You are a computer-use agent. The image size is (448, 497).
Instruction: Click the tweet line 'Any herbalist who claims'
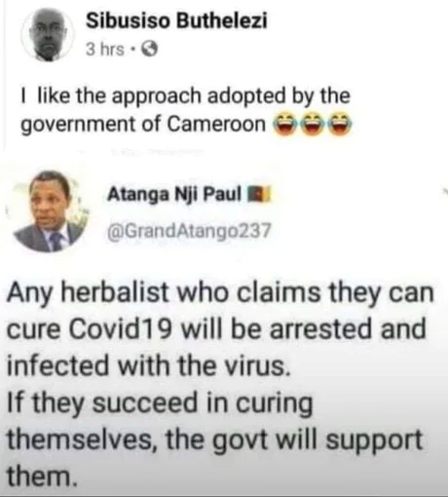[x=220, y=293]
